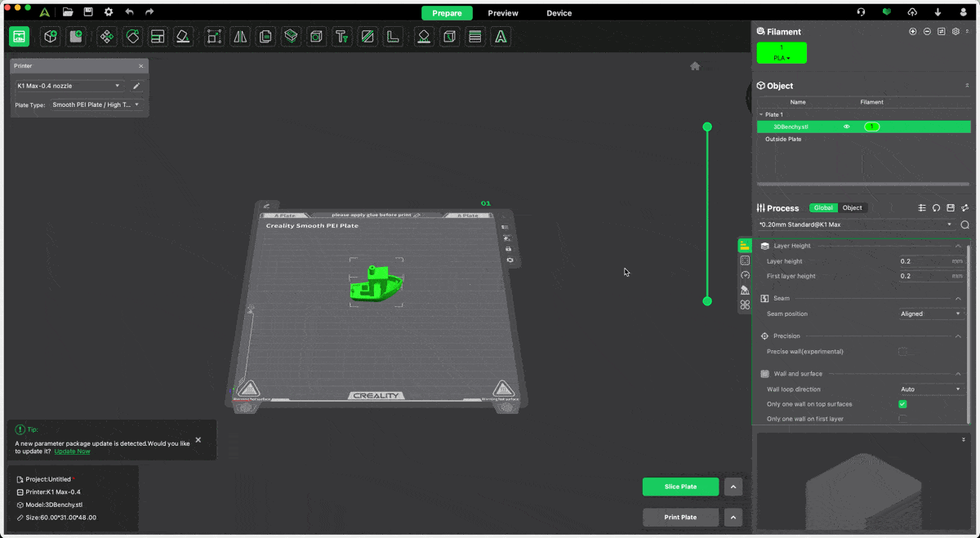Click the home view icon in viewport
Viewport: 980px width, 538px height.
point(695,66)
